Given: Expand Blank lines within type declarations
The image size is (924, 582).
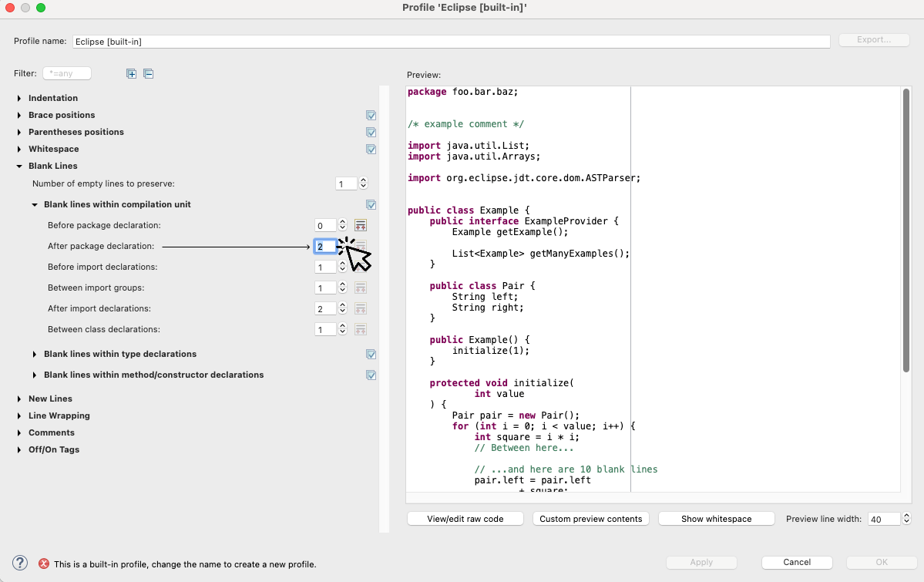Looking at the screenshot, I should click(35, 355).
